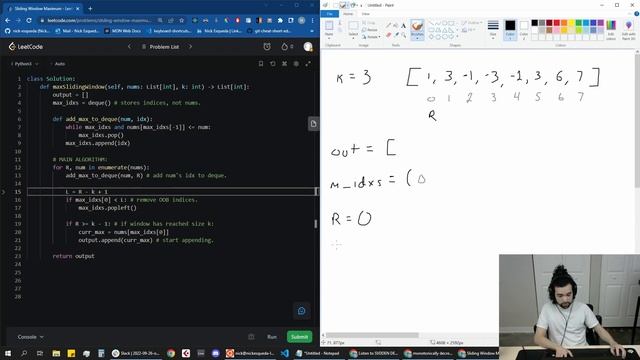Select the Sliding Window Maximum browser tab

[x=43, y=8]
